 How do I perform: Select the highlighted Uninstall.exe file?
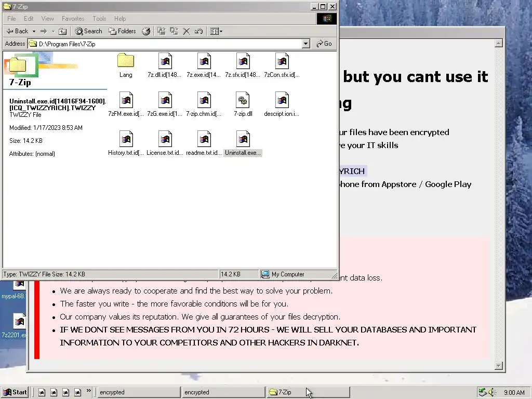click(x=243, y=143)
